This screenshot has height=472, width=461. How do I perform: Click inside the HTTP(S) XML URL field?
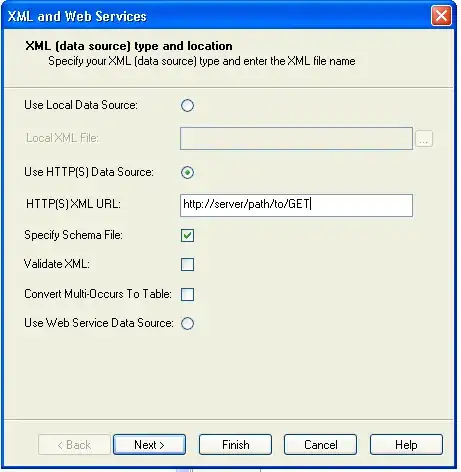(x=296, y=205)
